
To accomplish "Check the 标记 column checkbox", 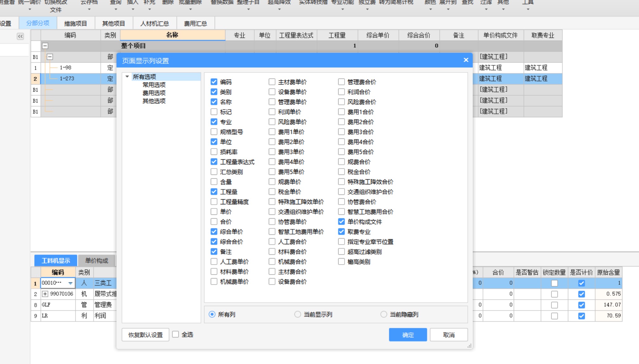I will (214, 112).
